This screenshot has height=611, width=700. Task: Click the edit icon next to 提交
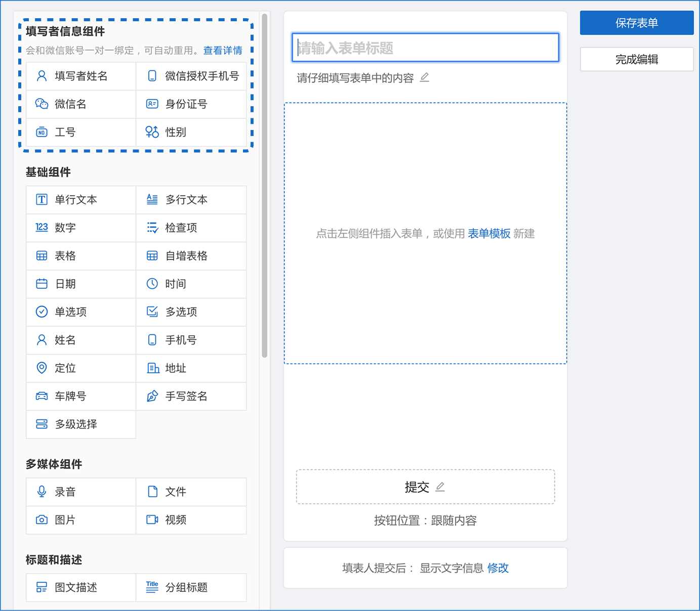[440, 487]
